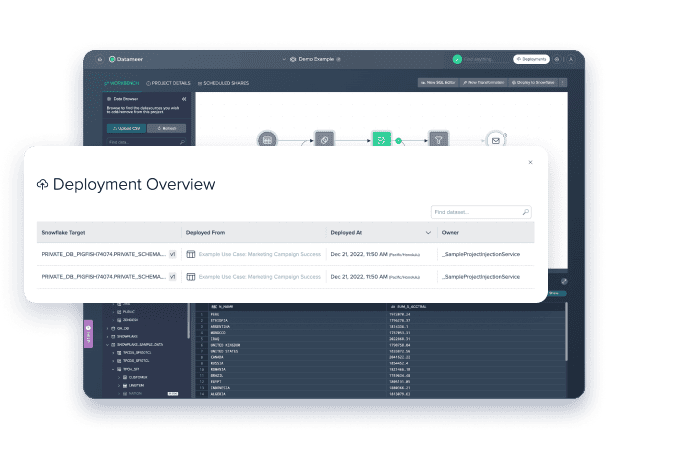Select the green transformation node
Screen dimensions: 692x469
(381, 139)
